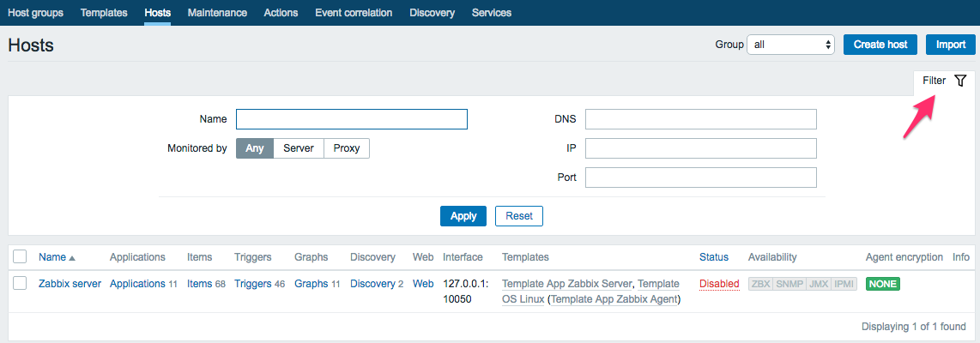
Task: Select the Hosts tab
Action: (158, 13)
